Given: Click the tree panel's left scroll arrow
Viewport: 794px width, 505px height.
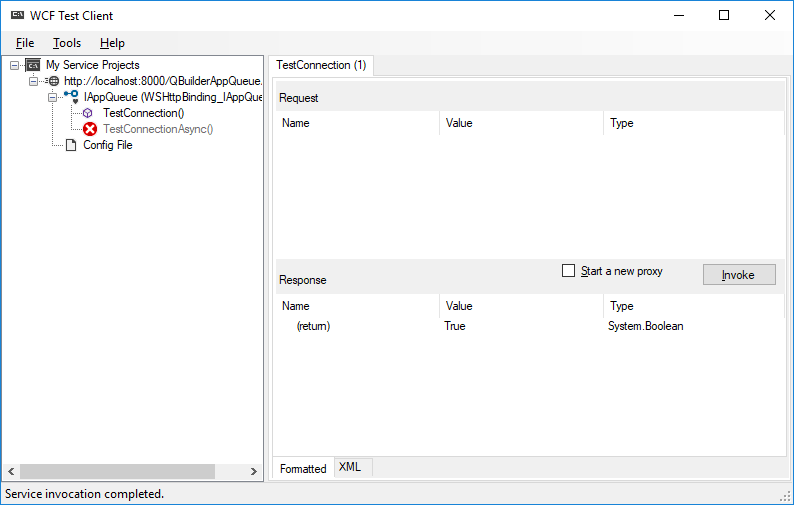Looking at the screenshot, I should (11, 472).
